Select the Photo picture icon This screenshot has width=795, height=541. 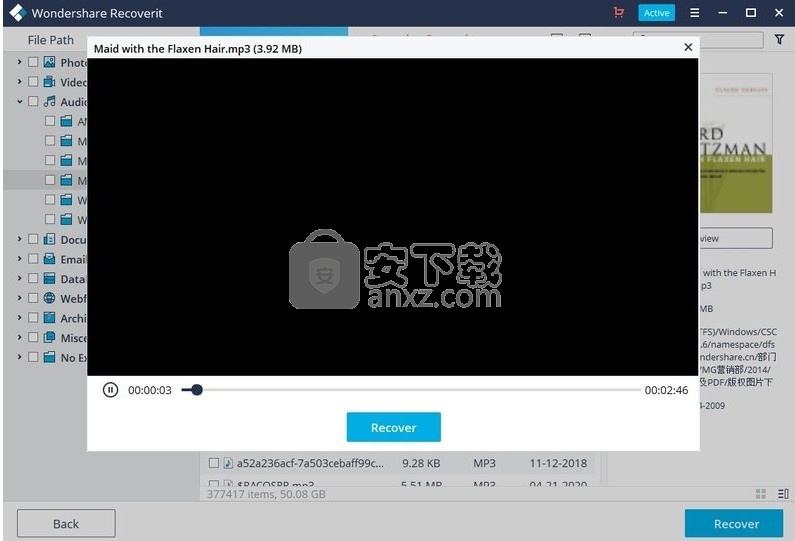pyautogui.click(x=49, y=62)
